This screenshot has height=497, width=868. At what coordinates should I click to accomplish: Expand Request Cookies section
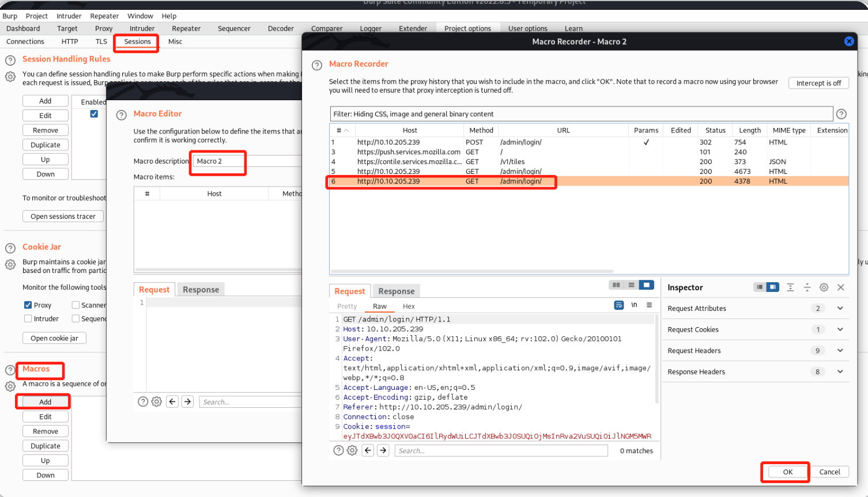840,329
